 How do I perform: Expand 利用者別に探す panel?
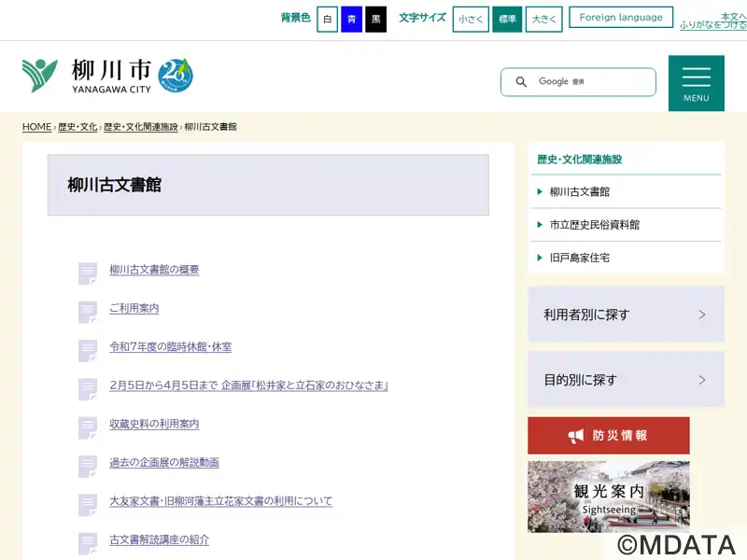(x=626, y=315)
